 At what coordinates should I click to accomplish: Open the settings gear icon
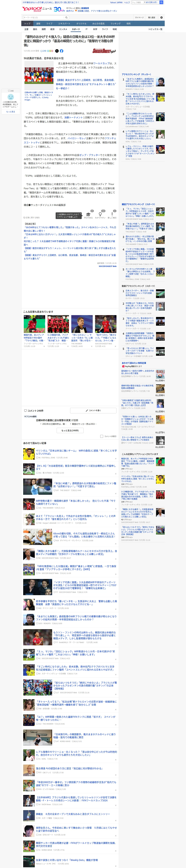coord(161,18)
